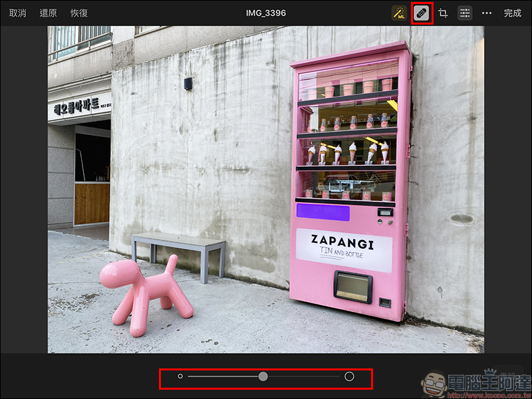The width and height of the screenshot is (532, 399).
Task: Select the Repair bandage tool
Action: [x=422, y=13]
